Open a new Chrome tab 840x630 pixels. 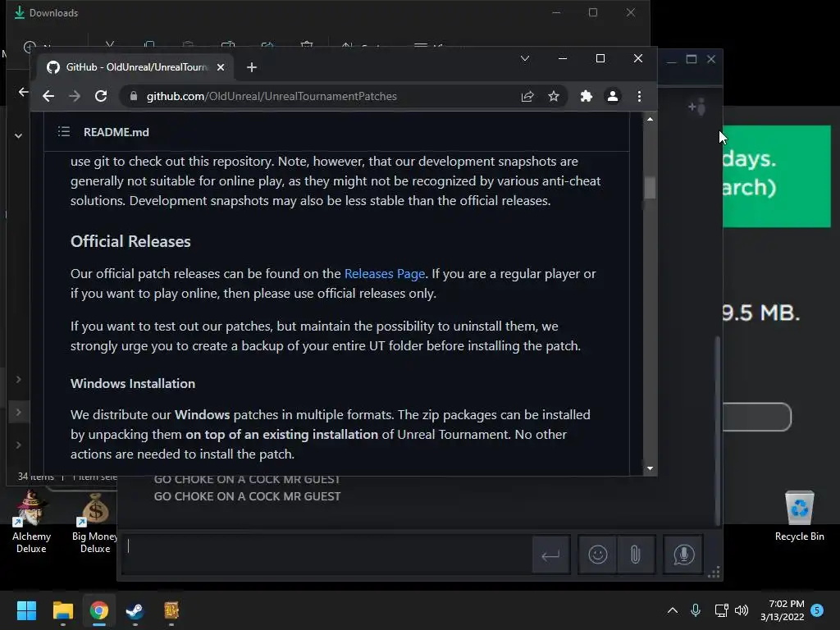pyautogui.click(x=252, y=67)
